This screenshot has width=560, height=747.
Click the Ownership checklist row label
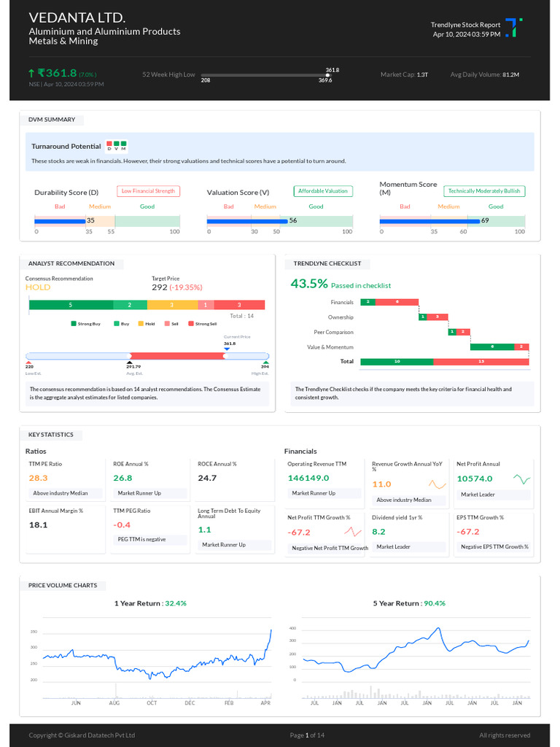[341, 317]
